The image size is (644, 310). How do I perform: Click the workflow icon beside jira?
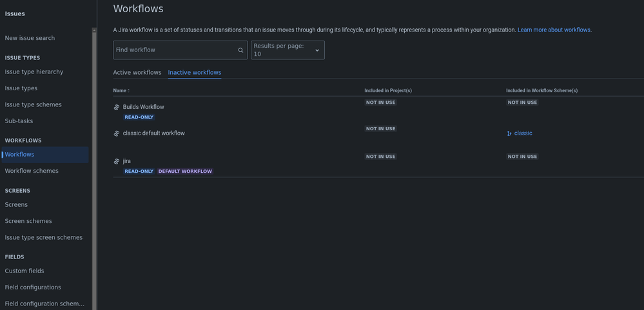pyautogui.click(x=117, y=161)
